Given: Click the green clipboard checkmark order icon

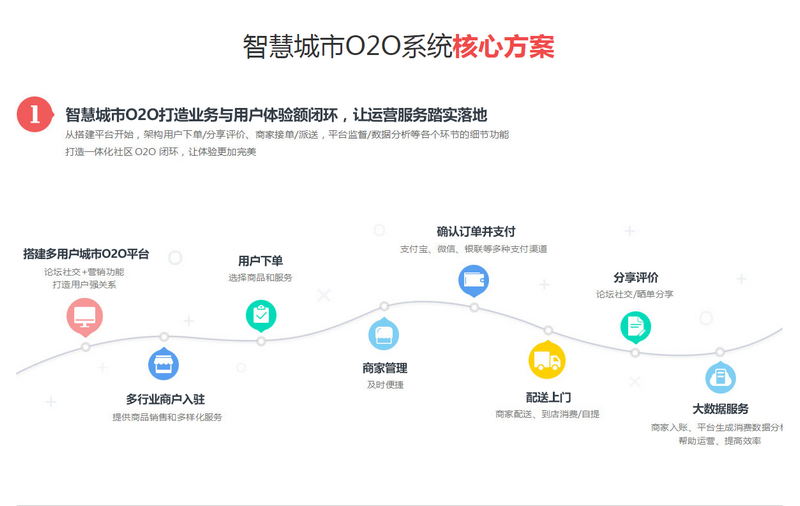Looking at the screenshot, I should click(261, 315).
